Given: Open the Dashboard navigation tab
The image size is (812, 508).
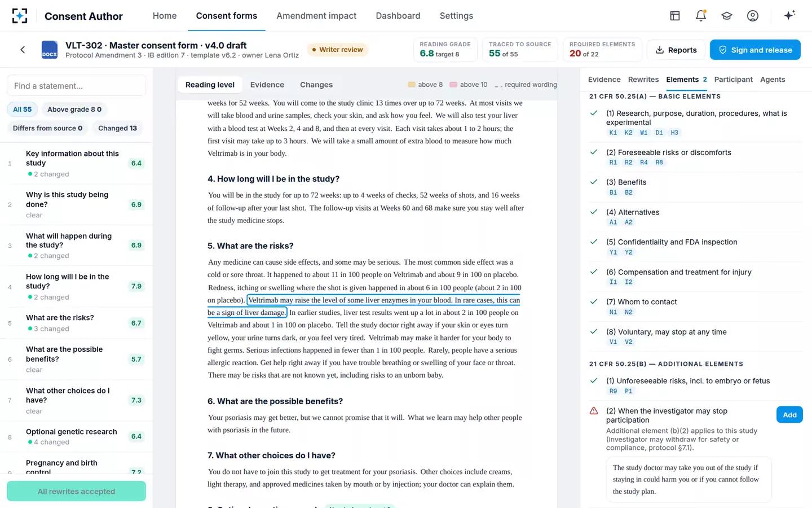Looking at the screenshot, I should pyautogui.click(x=398, y=16).
